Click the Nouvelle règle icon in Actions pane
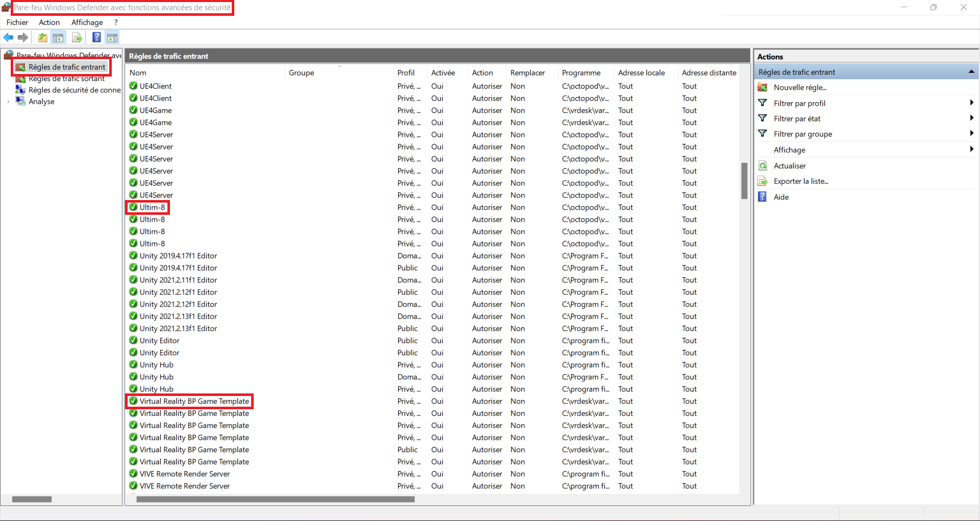This screenshot has width=980, height=521. (763, 87)
